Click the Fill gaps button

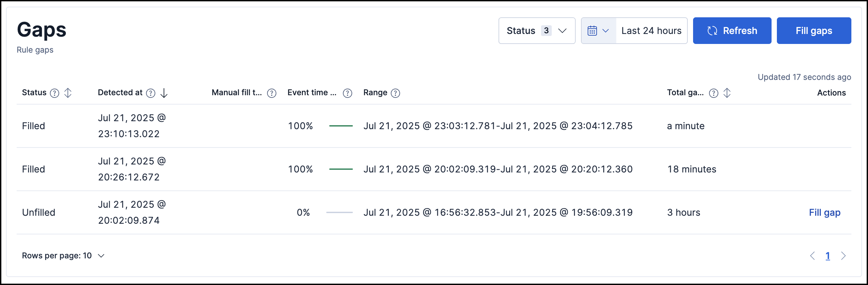(x=814, y=31)
